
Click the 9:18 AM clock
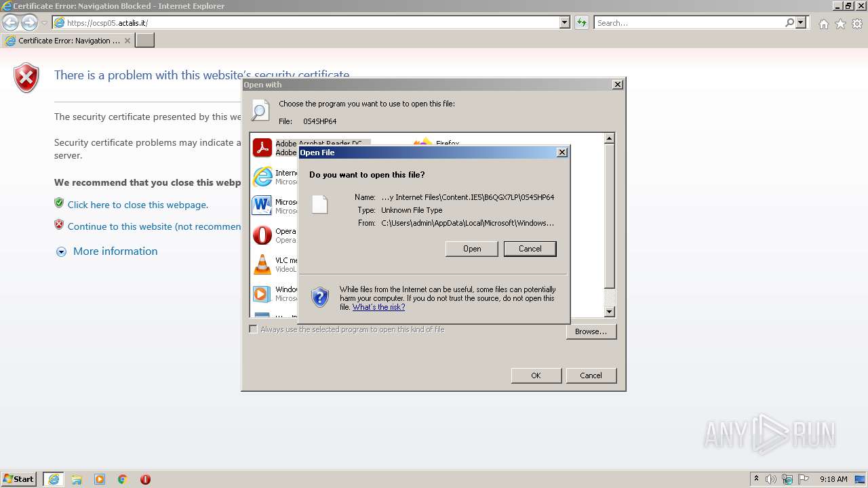click(833, 479)
